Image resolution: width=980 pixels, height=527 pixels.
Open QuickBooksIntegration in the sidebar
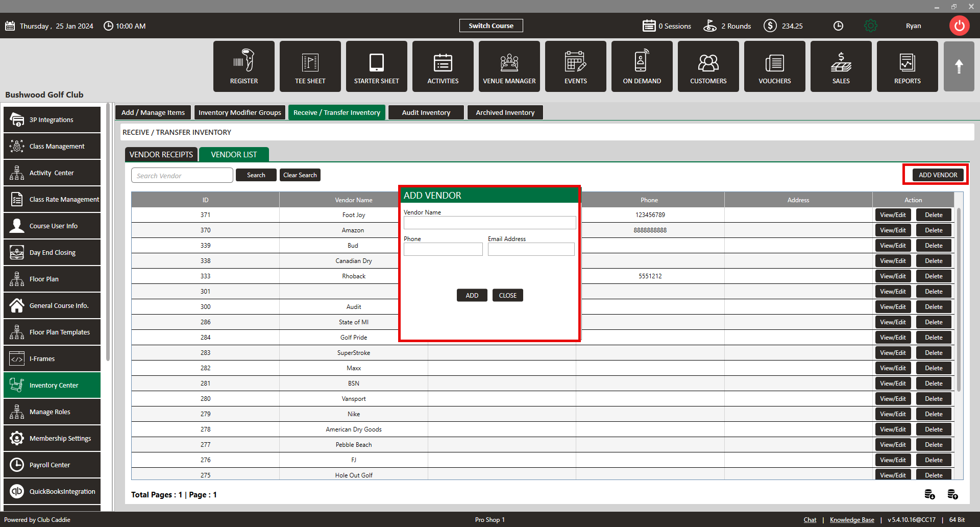pyautogui.click(x=52, y=491)
